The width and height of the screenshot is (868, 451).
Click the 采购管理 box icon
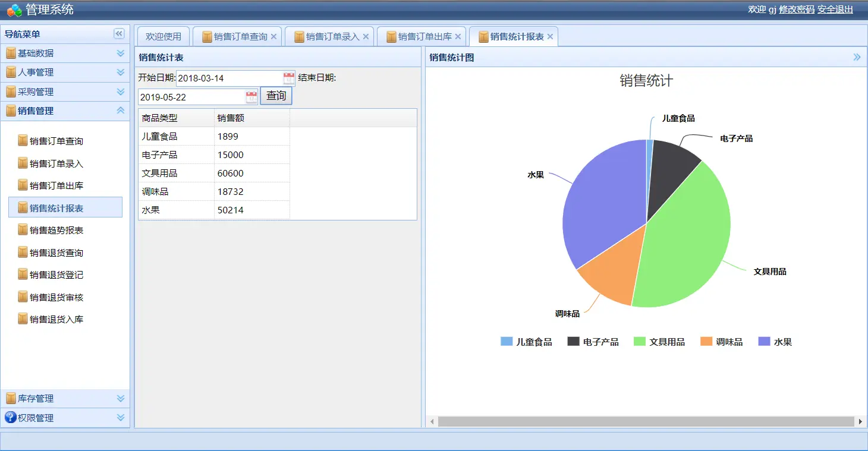(11, 92)
